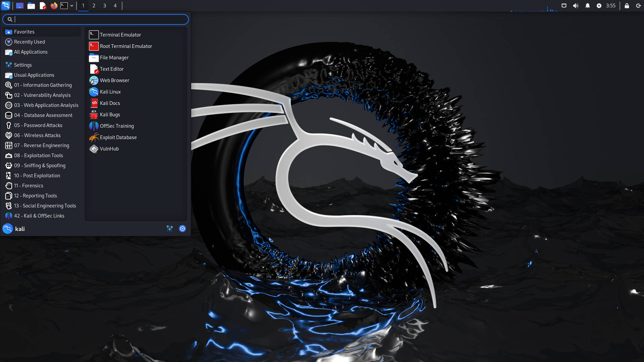Launch Web Browser
Viewport: 644px width, 362px height.
pos(114,80)
